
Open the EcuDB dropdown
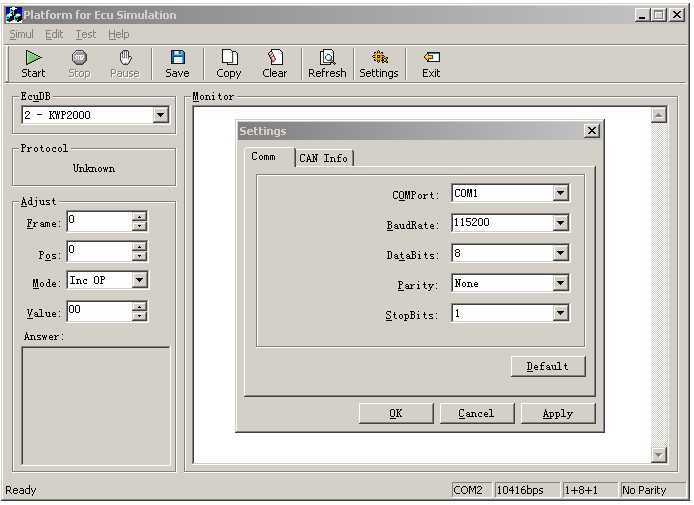(x=160, y=116)
